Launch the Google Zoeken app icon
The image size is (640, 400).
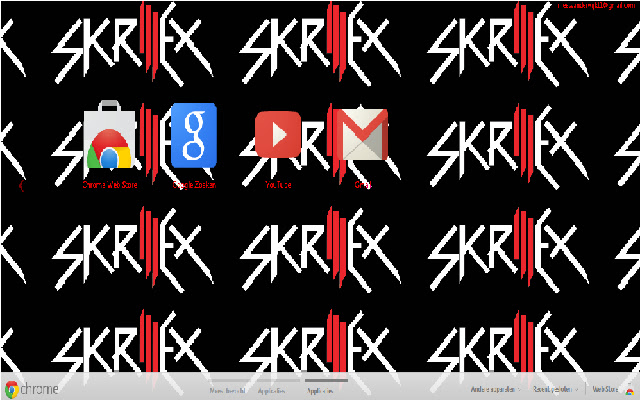click(x=193, y=135)
